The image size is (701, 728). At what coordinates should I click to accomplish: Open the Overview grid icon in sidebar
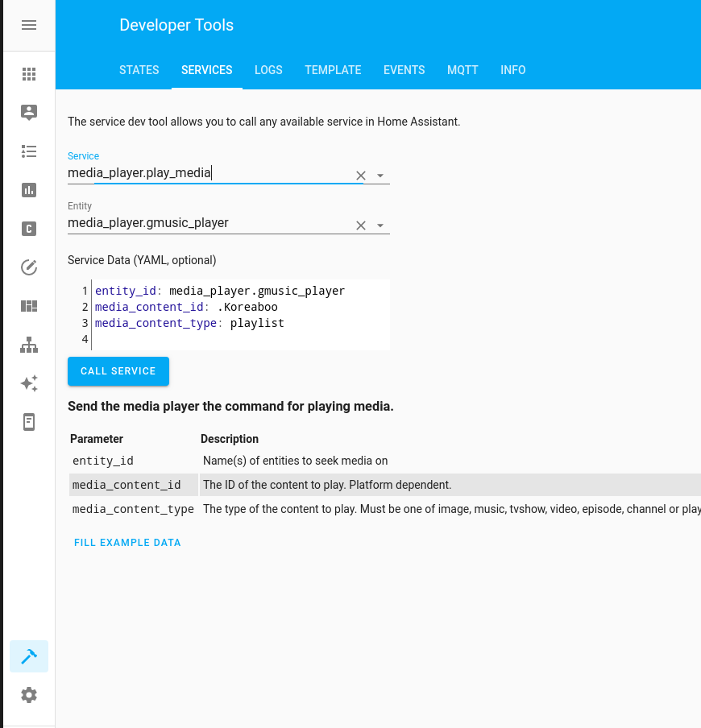29,74
